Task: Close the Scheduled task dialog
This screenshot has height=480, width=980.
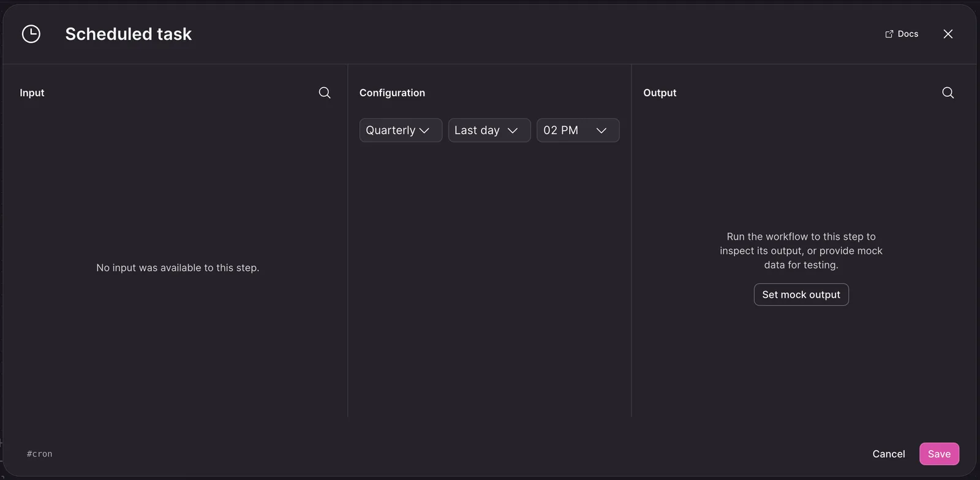Action: coord(948,34)
